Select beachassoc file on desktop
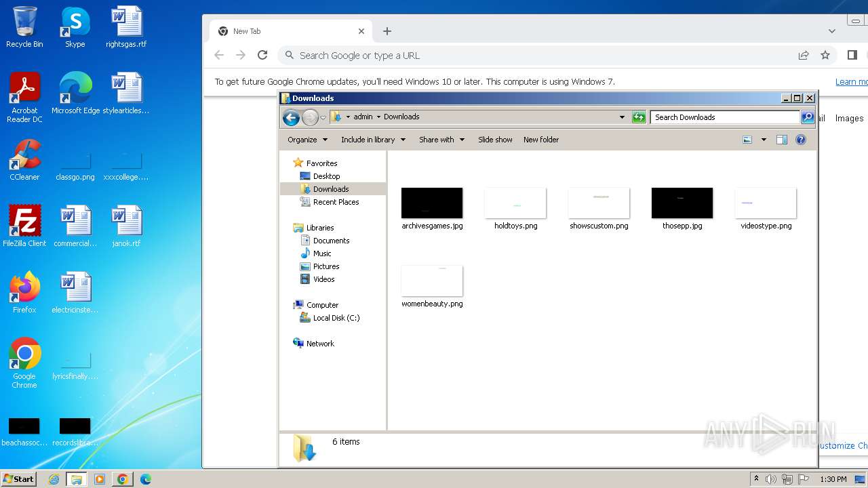Screen dimensions: 868x488 24,432
